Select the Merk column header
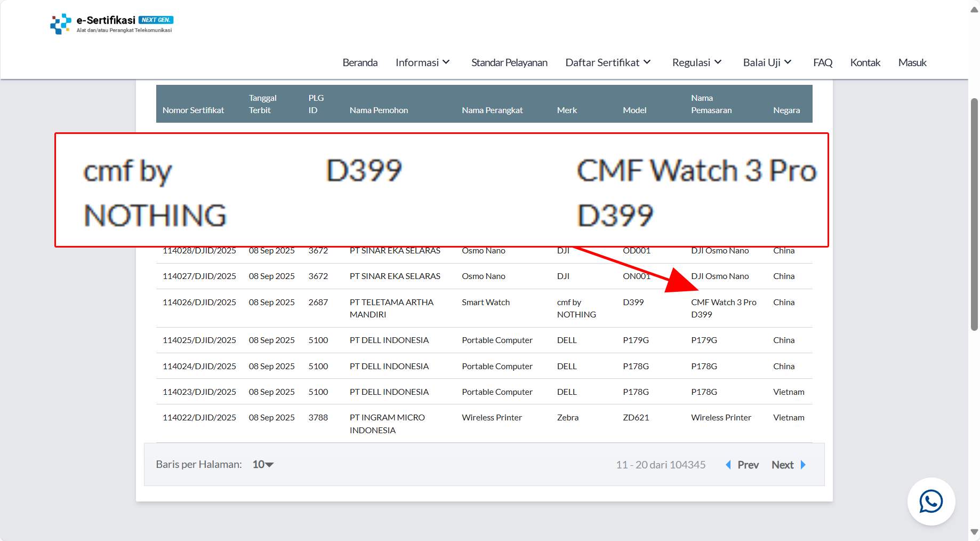The width and height of the screenshot is (980, 541). [567, 110]
